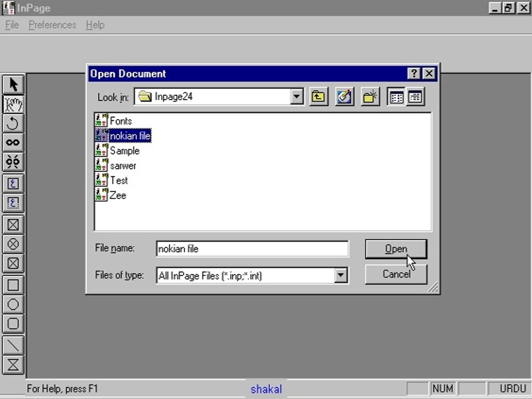
Task: Click the NUM status bar indicator
Action: pos(443,388)
